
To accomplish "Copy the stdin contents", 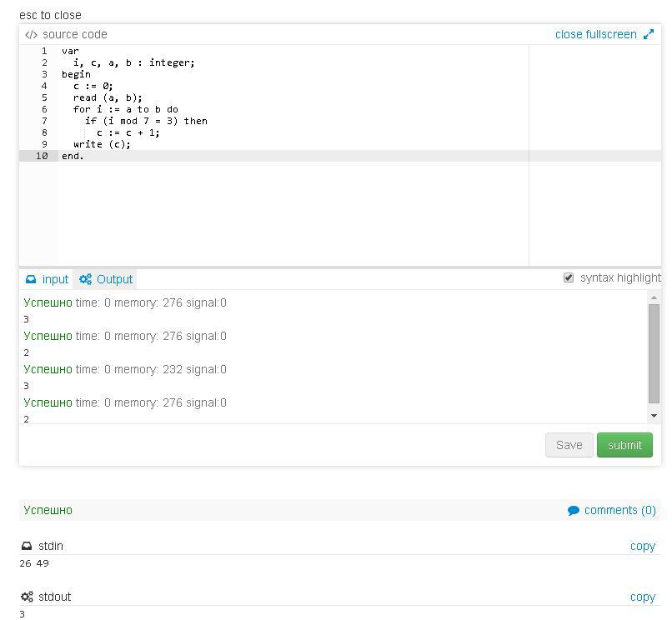I will 642,546.
